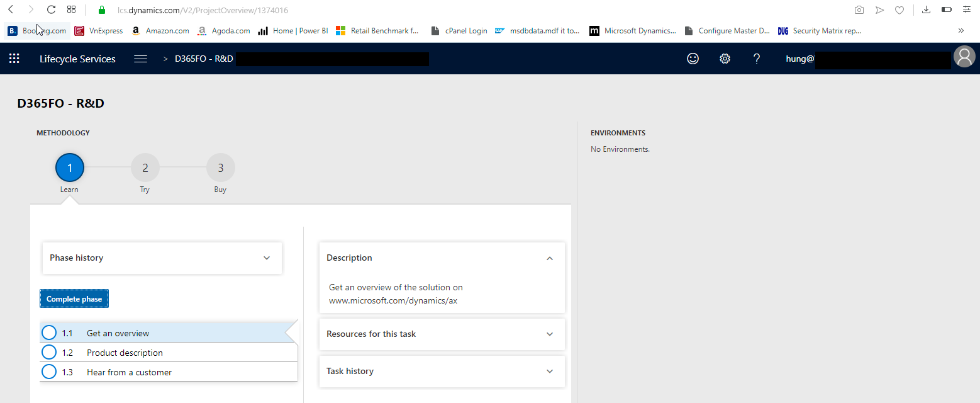Select Hear from a customer task row
This screenshot has width=980, height=403.
click(169, 372)
